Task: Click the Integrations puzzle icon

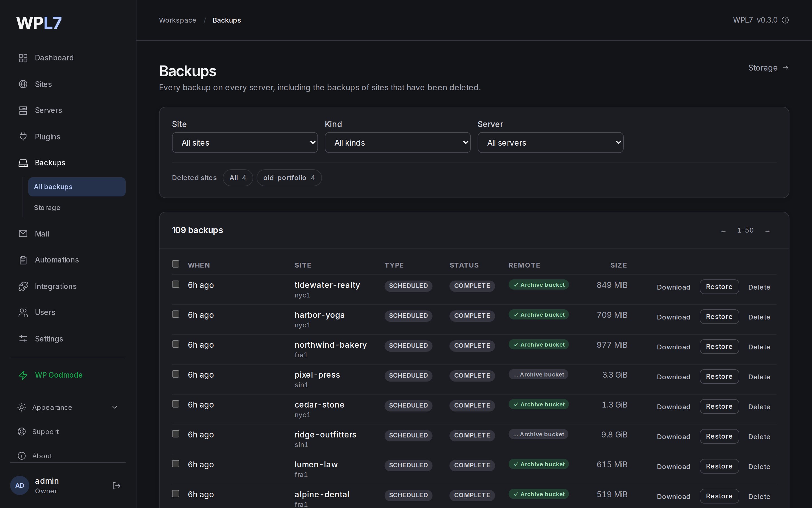Action: 23,286
